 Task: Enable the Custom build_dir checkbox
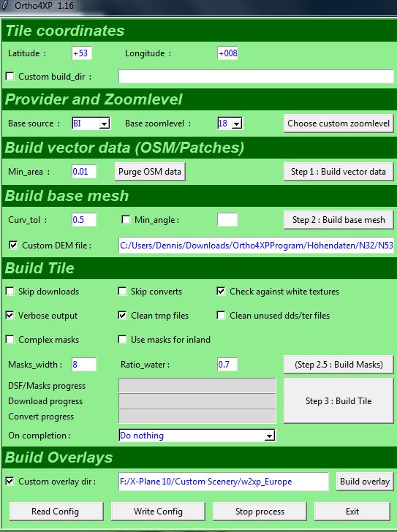tap(10, 76)
